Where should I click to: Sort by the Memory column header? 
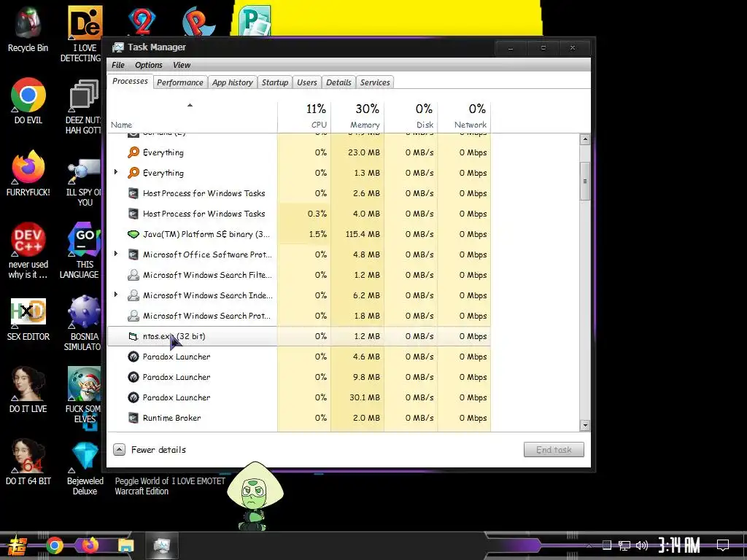[x=357, y=117]
